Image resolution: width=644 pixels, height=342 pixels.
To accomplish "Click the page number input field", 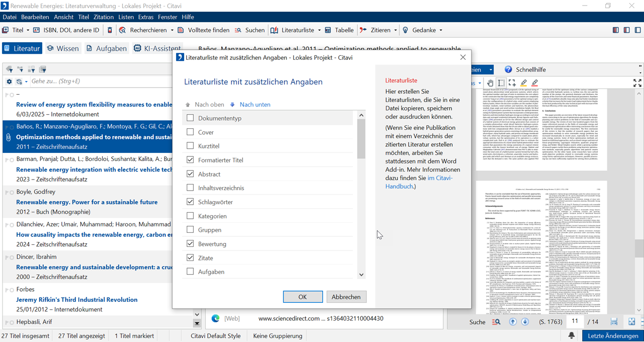I will 575,321.
